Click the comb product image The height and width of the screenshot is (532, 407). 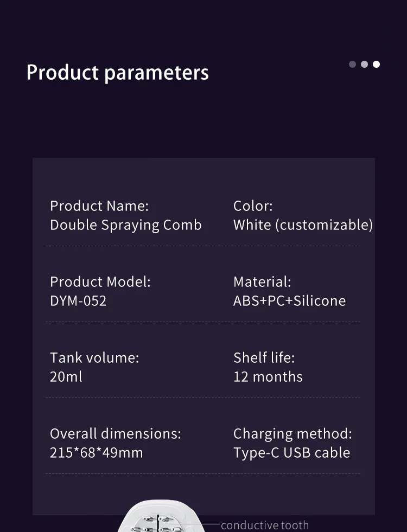click(x=162, y=516)
